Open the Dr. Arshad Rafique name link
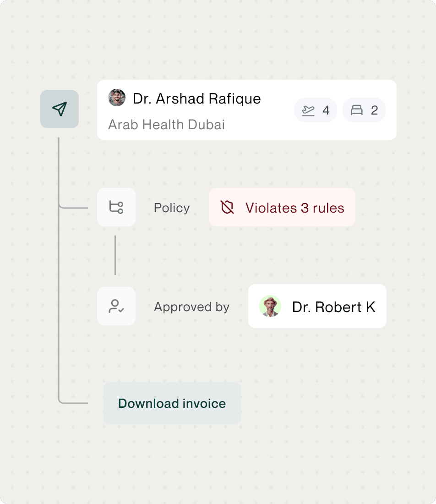436x504 pixels. point(197,99)
